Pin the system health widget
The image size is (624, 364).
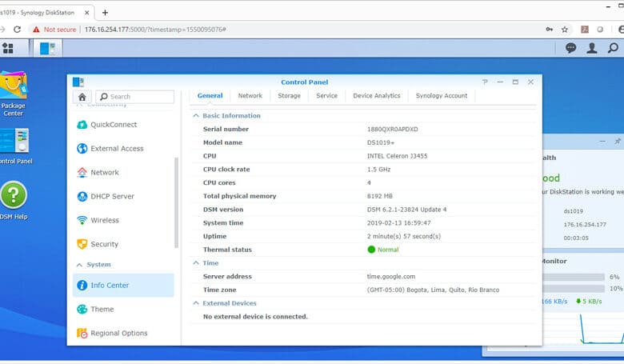tap(618, 142)
